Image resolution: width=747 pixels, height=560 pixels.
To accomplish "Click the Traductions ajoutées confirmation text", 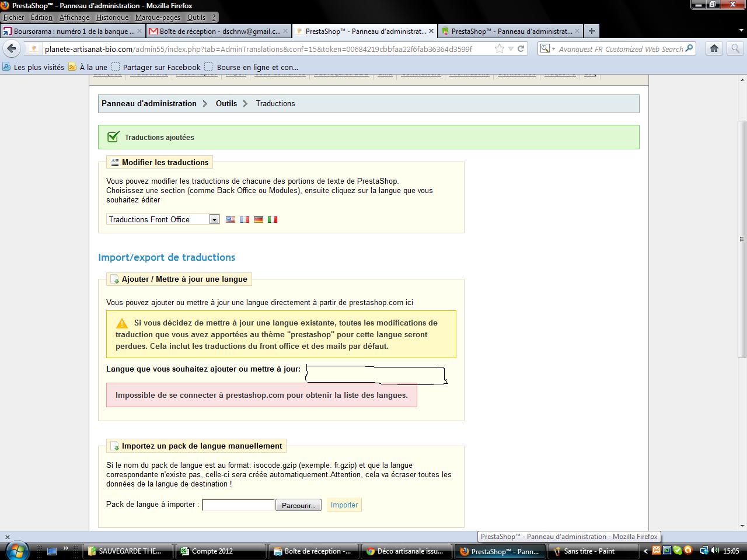I will (x=159, y=138).
